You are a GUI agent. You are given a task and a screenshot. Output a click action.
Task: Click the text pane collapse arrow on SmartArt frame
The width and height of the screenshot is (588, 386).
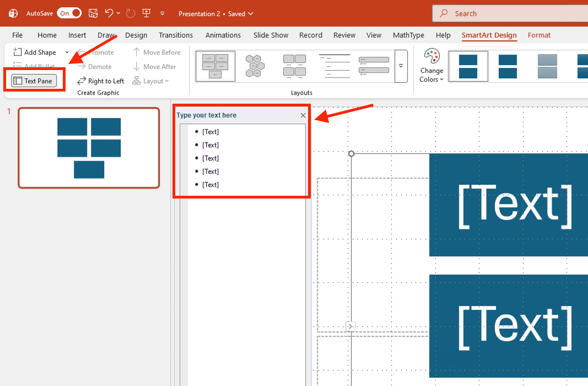pyautogui.click(x=350, y=326)
